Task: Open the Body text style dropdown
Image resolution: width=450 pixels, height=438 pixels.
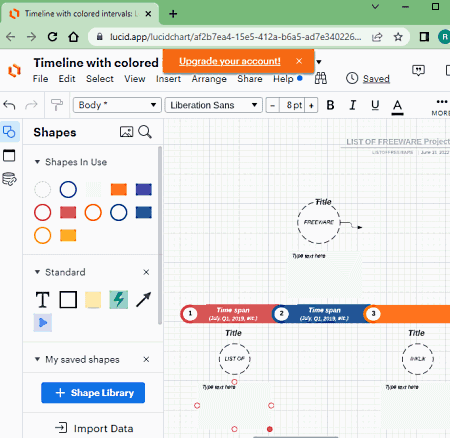Action: (x=117, y=105)
